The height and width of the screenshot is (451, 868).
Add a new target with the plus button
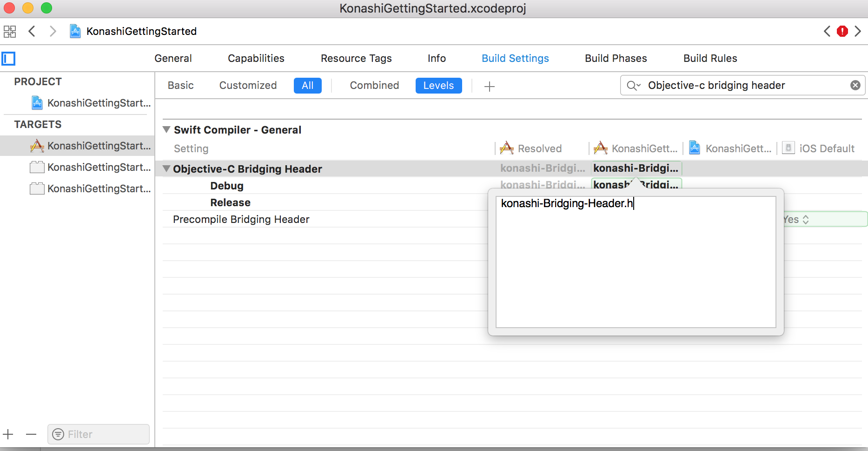[x=8, y=434]
